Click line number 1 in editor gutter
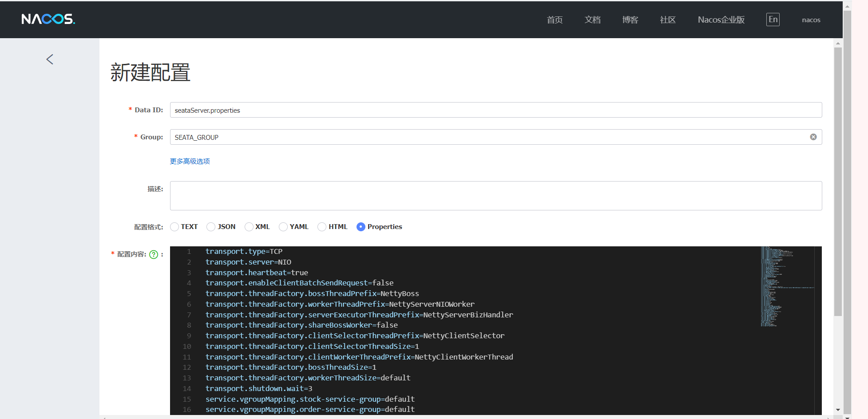 (189, 252)
